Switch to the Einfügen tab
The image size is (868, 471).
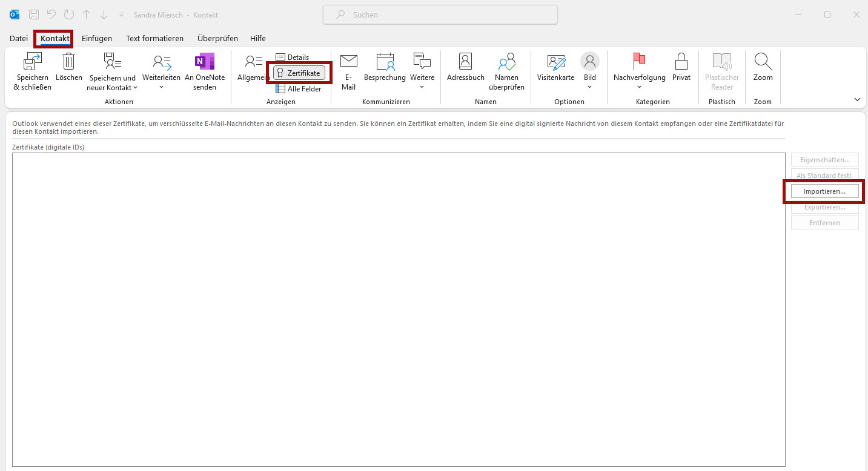point(97,38)
